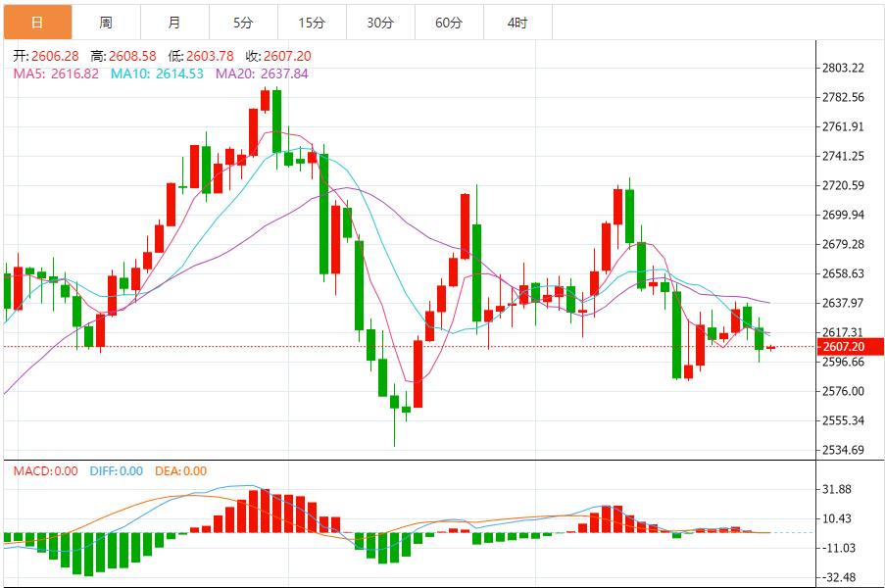Click the 2534.69 price axis label
Viewport: 885px width, 588px height.
click(843, 450)
